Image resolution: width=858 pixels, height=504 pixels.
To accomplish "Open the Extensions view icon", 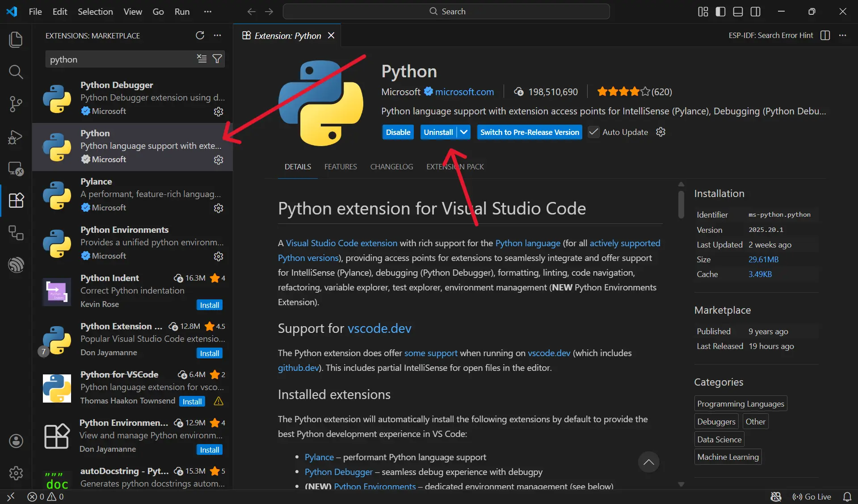I will 16,201.
